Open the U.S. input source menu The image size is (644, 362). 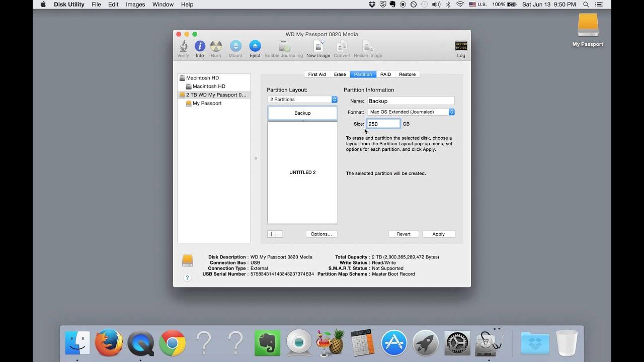coord(478,5)
